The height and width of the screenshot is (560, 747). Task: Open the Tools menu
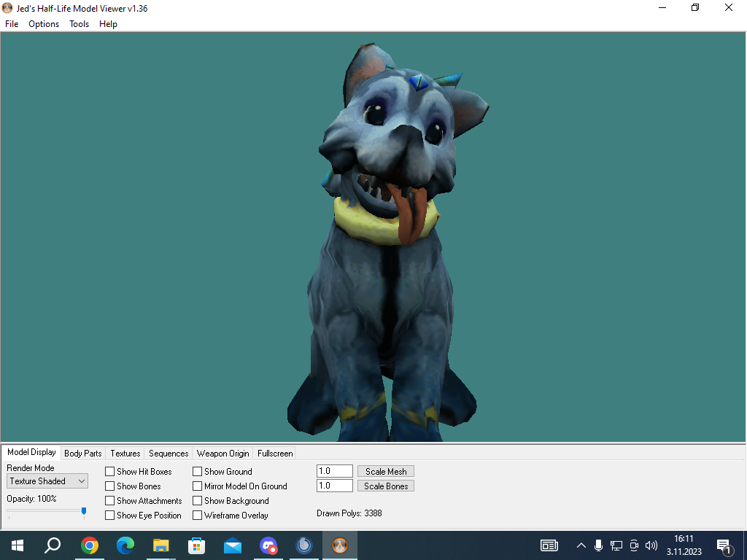pos(79,24)
